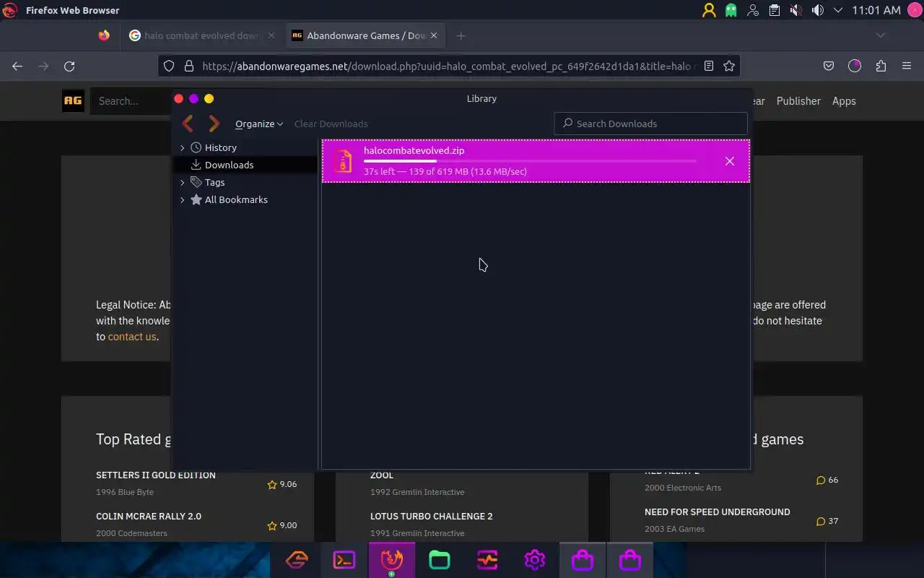Image resolution: width=924 pixels, height=578 pixels.
Task: Open COLIN MCRAE RALLY 2.0 game link
Action: pos(149,516)
